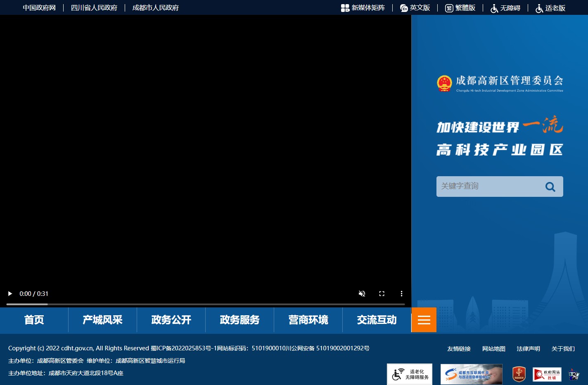Open 网站地图 footer link
The height and width of the screenshot is (385, 588).
(x=494, y=349)
